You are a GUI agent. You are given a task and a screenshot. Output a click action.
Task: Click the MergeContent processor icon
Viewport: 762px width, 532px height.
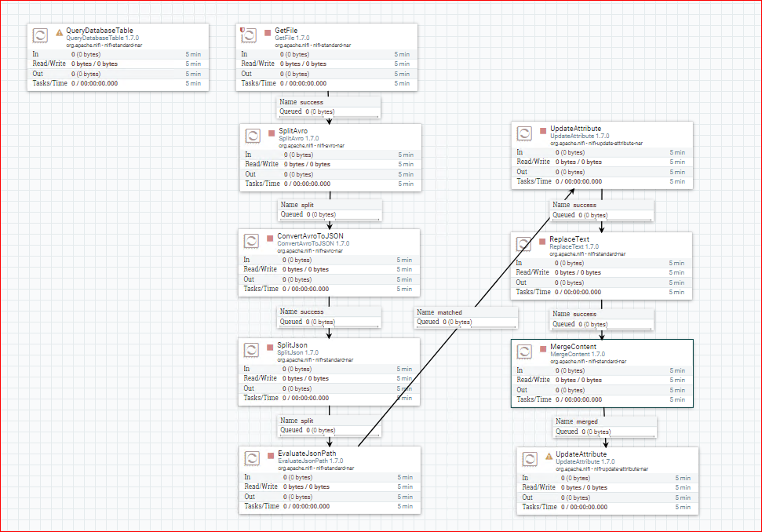[524, 352]
